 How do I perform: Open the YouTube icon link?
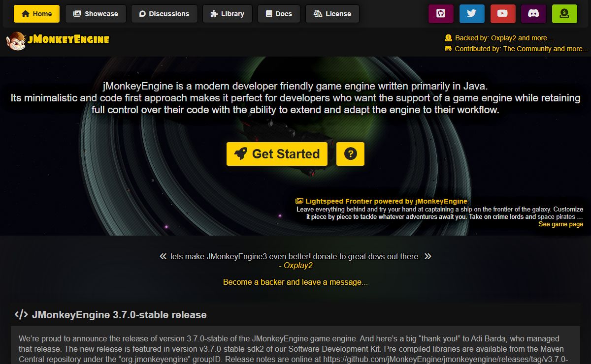(x=503, y=14)
